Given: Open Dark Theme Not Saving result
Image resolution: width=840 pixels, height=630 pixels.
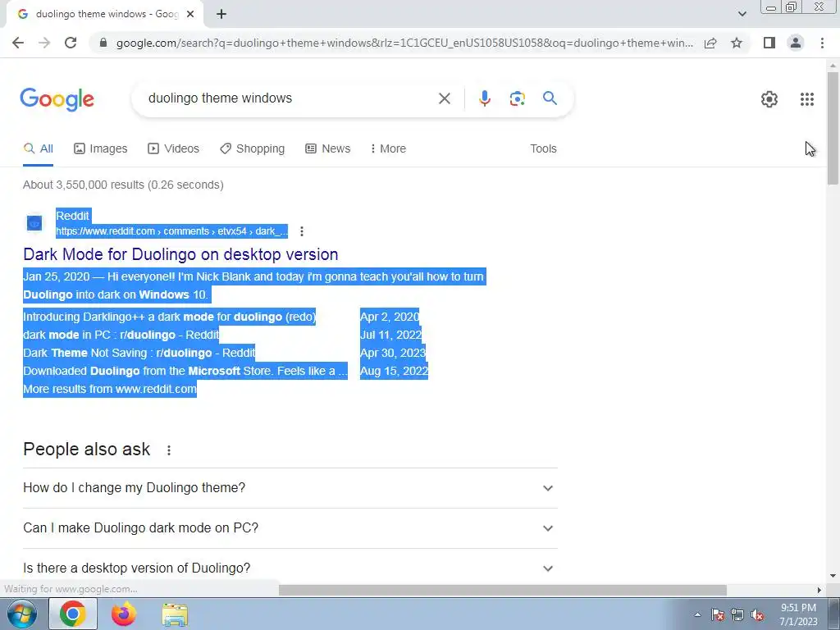Looking at the screenshot, I should click(139, 353).
